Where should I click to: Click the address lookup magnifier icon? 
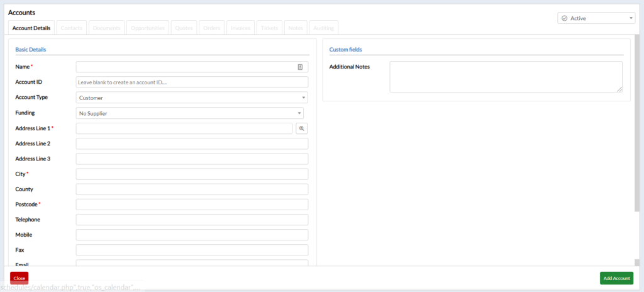point(301,128)
